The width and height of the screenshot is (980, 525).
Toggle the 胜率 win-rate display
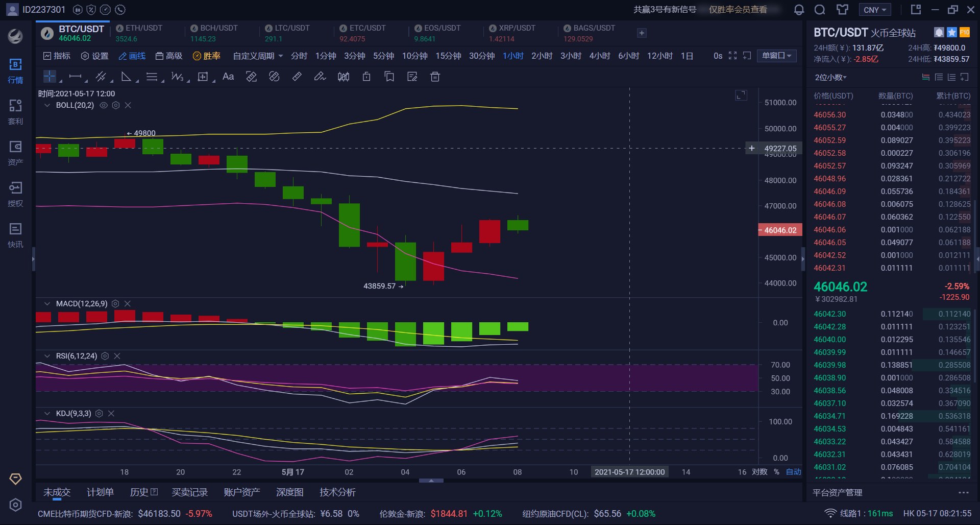pos(206,56)
